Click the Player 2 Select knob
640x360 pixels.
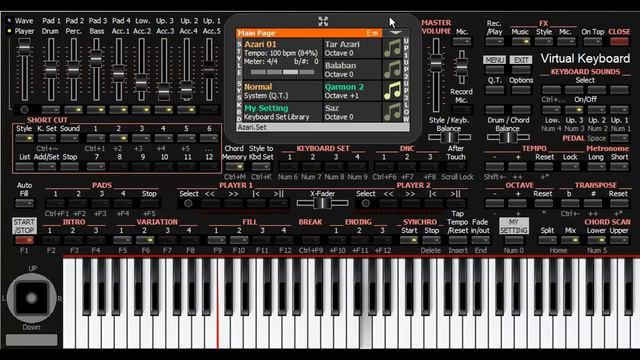click(x=366, y=203)
